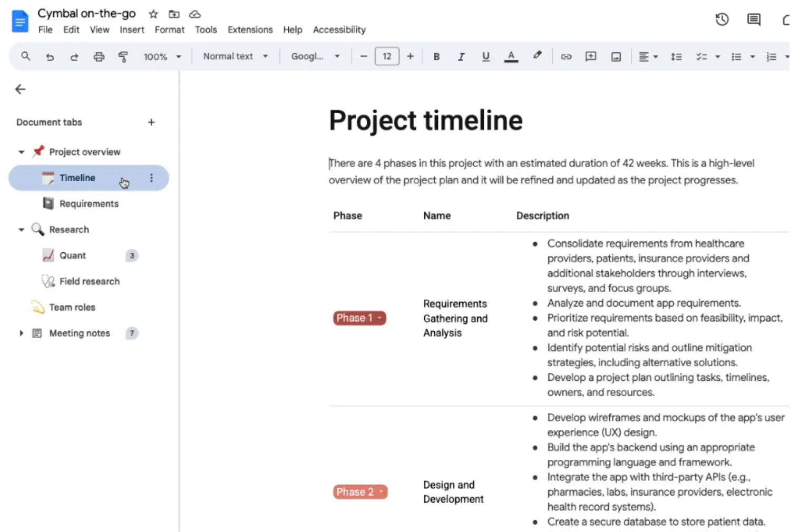790x532 pixels.
Task: Insert a link using the link icon
Action: [x=566, y=56]
